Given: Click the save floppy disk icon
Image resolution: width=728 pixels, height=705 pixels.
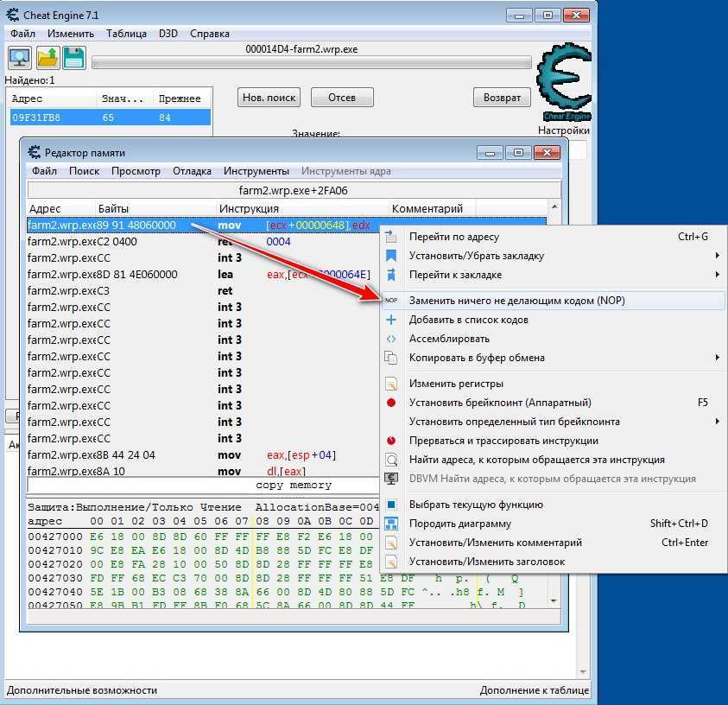Looking at the screenshot, I should 73,58.
